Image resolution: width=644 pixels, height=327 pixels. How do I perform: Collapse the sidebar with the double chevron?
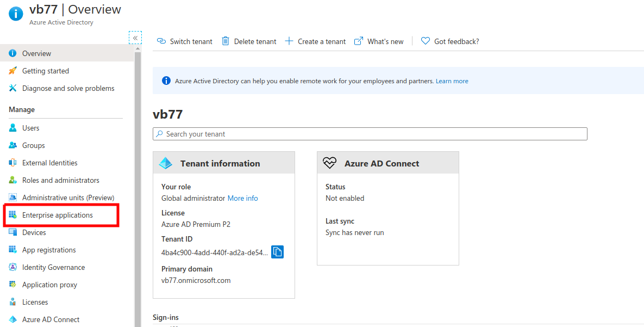(x=135, y=38)
